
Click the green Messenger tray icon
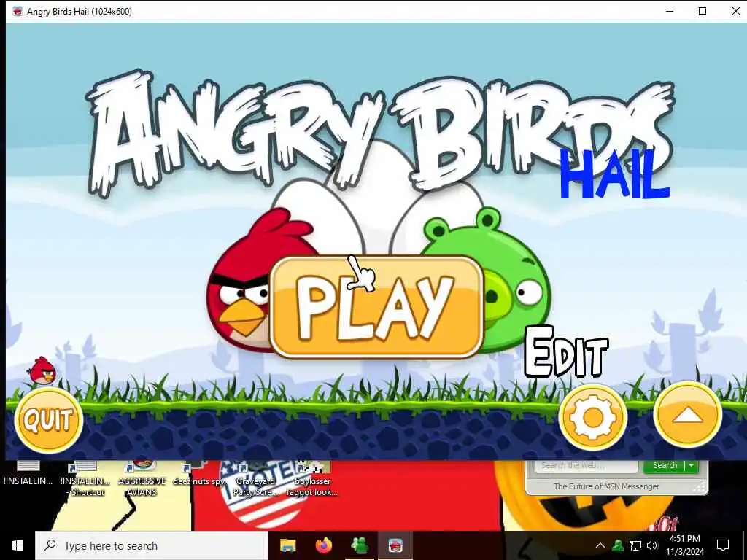618,545
